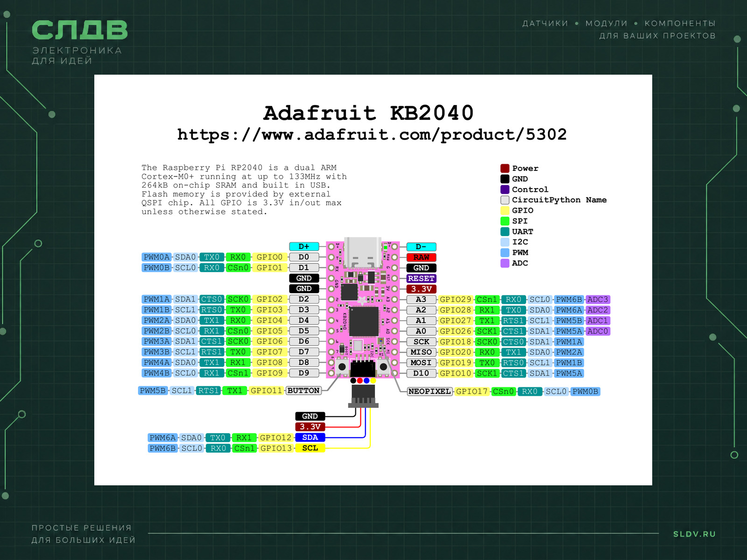The height and width of the screenshot is (560, 747).
Task: Click the D10 pin label
Action: 421,373
